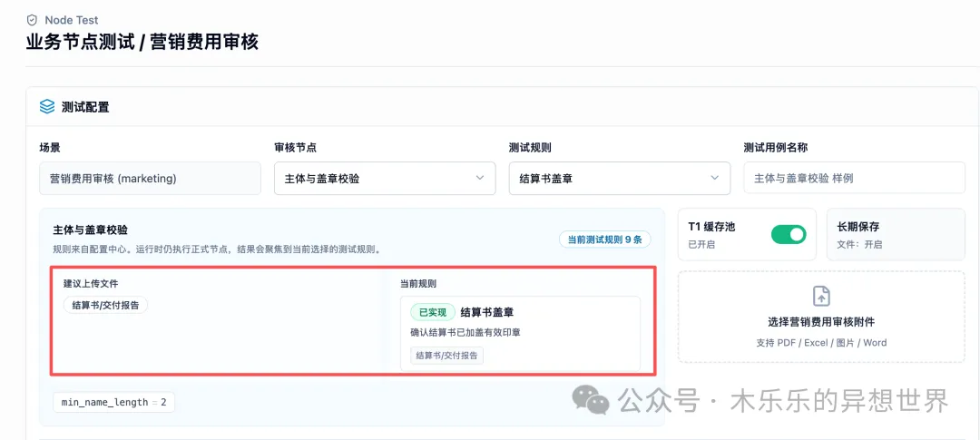Click the 测试用例名称 input field

coord(855,178)
